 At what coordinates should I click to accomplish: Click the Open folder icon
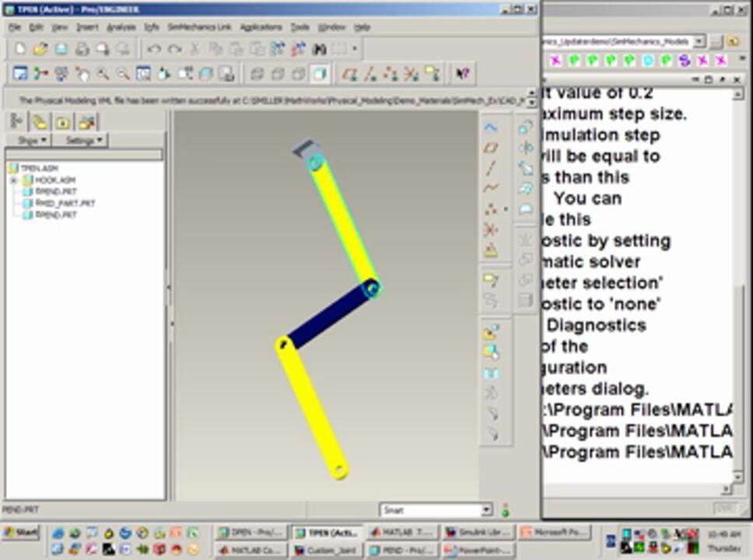tap(40, 49)
